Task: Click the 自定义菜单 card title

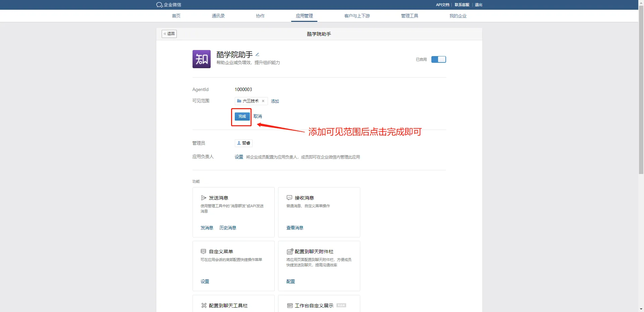Action: click(221, 252)
